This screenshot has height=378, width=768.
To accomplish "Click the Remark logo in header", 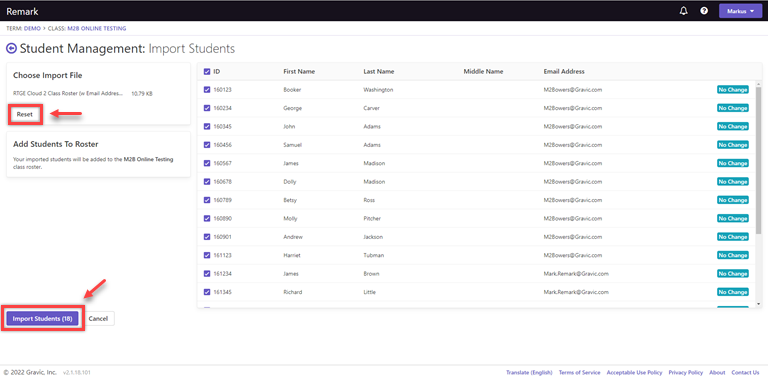I will click(x=22, y=12).
